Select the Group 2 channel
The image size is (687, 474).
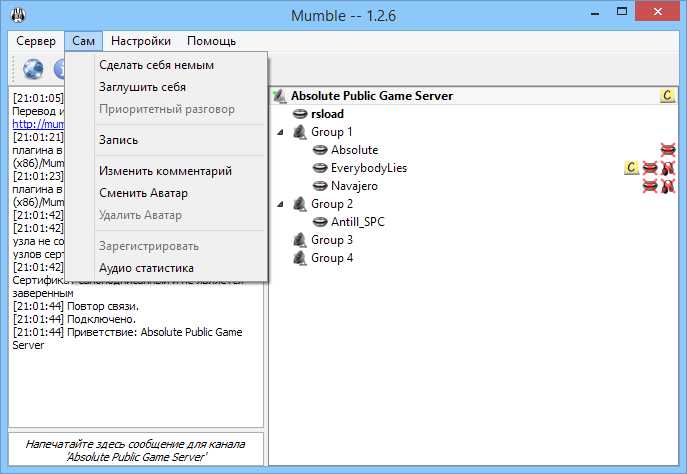point(332,204)
